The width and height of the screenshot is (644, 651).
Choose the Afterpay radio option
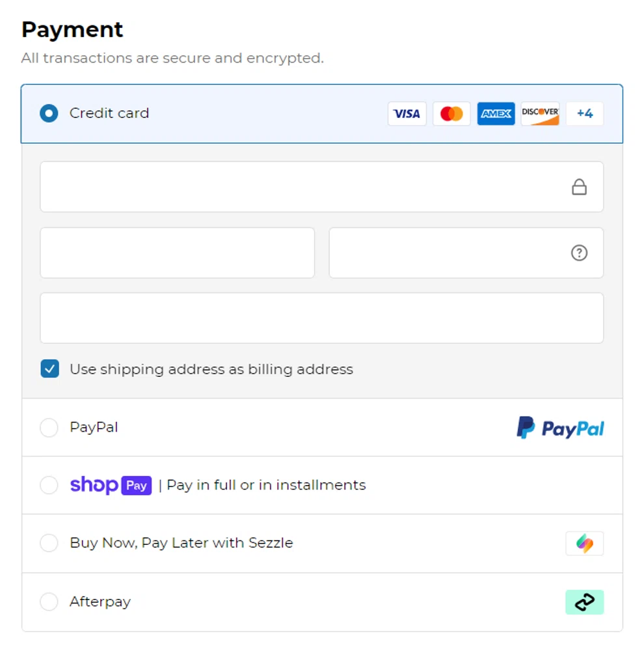tap(49, 602)
